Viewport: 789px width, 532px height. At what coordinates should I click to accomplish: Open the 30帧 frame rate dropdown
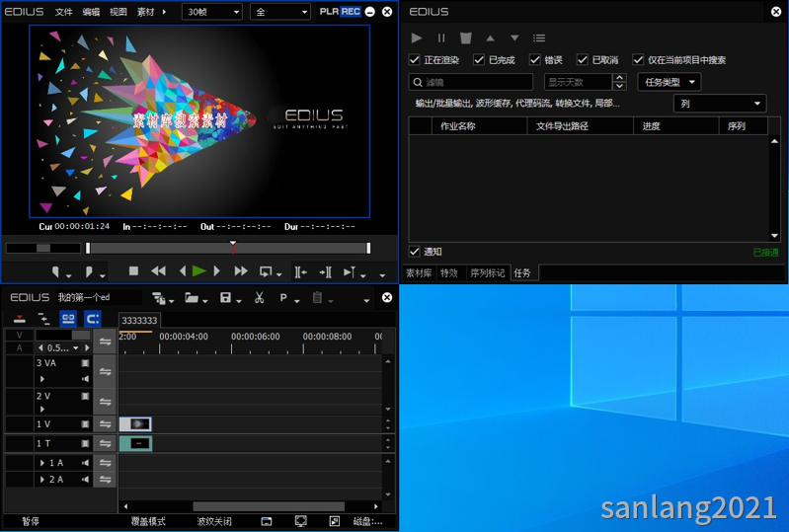click(x=212, y=12)
